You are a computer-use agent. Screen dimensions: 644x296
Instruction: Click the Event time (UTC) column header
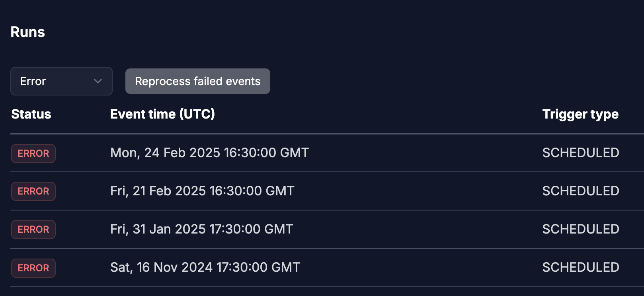[162, 114]
